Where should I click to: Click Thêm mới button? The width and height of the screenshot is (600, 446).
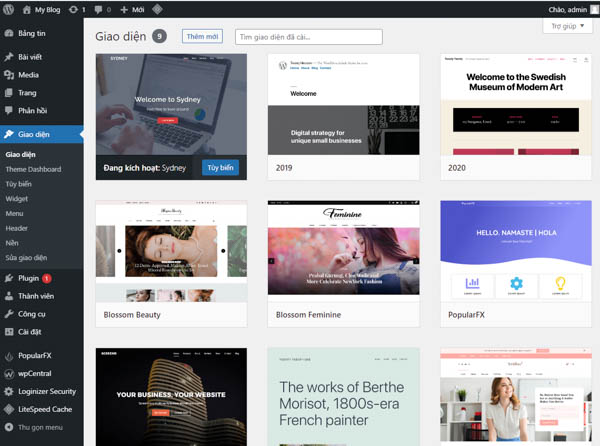coord(202,36)
